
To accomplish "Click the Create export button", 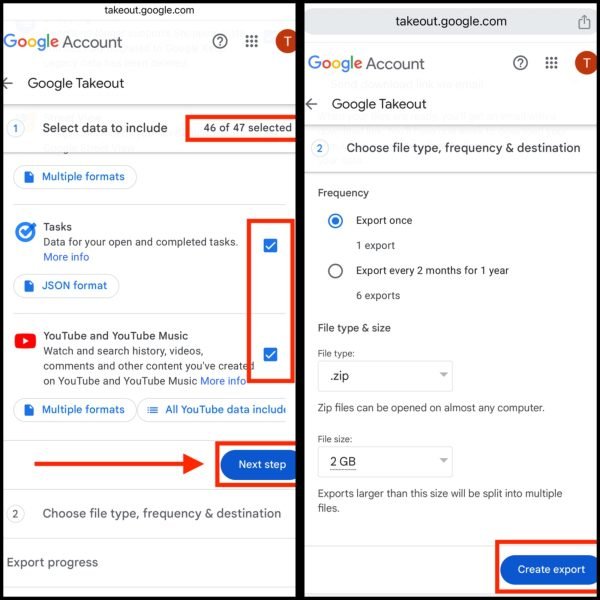I will (549, 569).
